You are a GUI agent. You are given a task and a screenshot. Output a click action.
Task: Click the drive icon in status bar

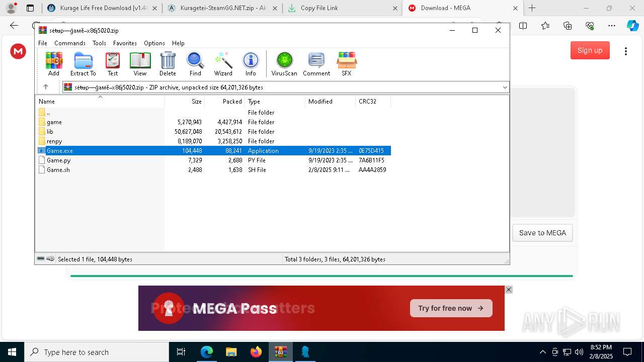pyautogui.click(x=41, y=259)
